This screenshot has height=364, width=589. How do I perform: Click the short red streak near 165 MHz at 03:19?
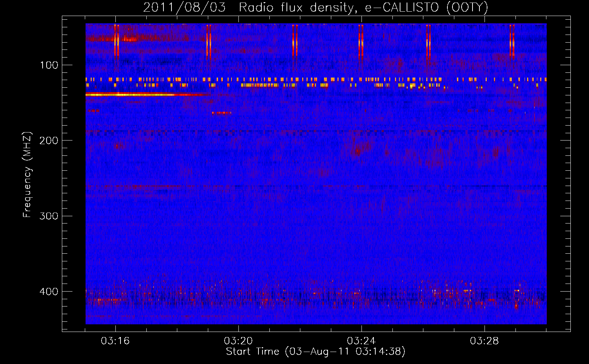point(222,113)
